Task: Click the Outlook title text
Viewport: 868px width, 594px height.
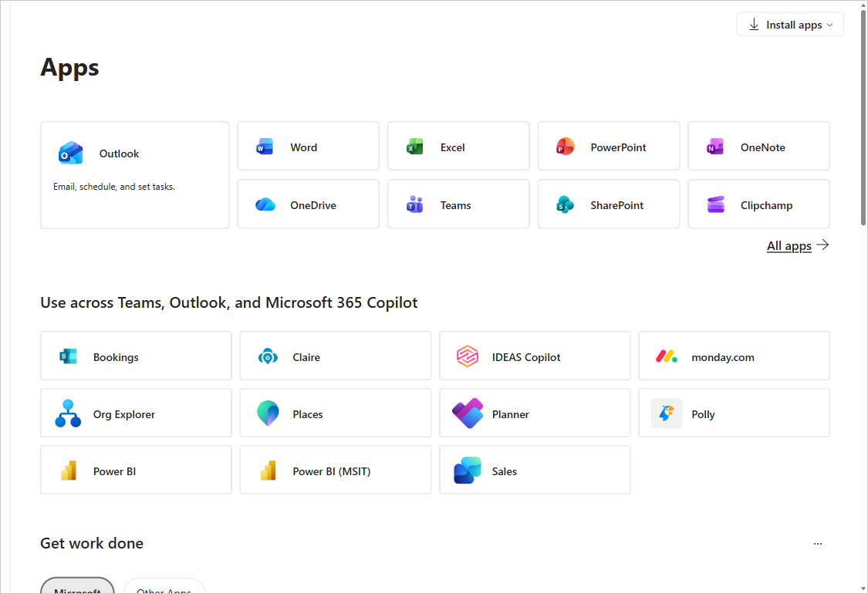Action: [119, 154]
